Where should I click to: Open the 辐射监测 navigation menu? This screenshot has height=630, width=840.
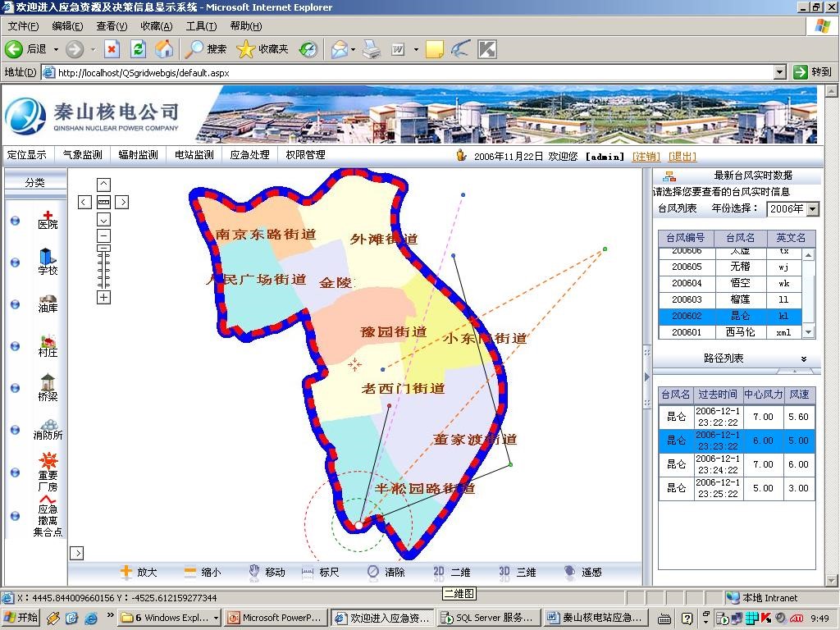(138, 154)
